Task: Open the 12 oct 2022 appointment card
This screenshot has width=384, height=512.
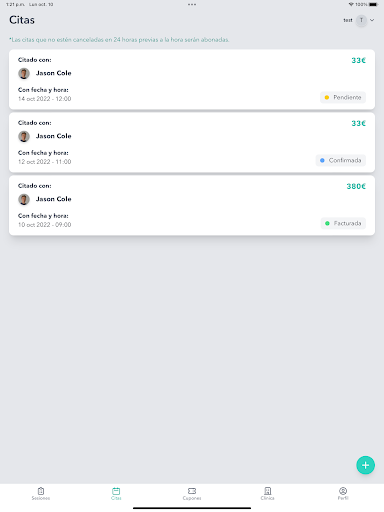Action: coord(192,142)
